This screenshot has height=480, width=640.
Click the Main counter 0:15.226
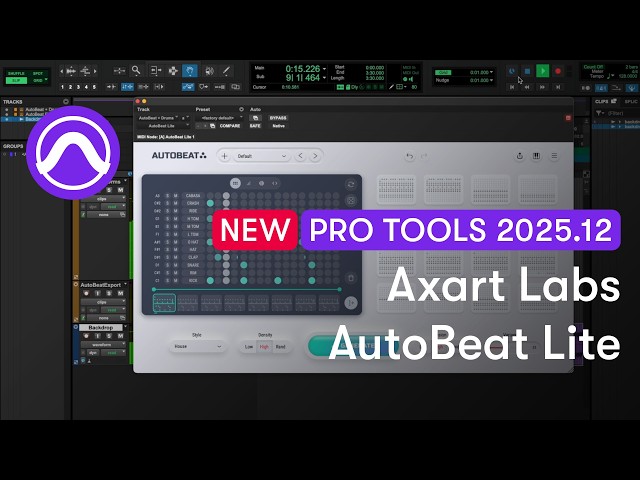[x=303, y=69]
